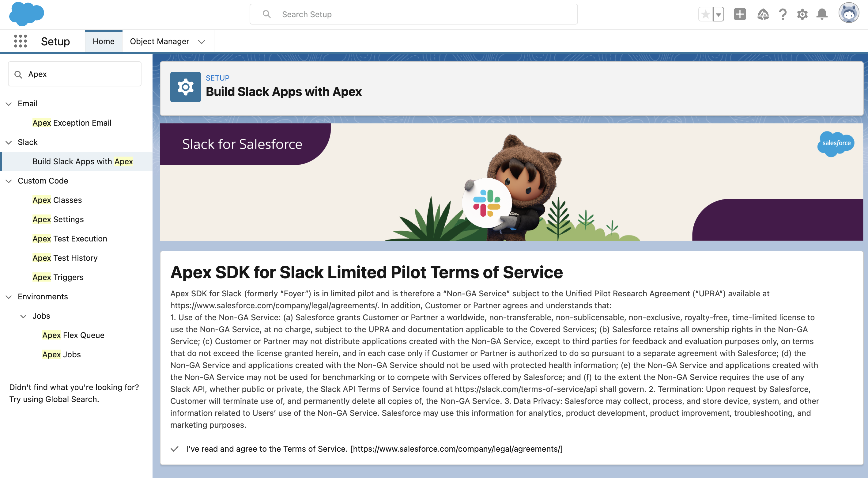Screen dimensions: 868x478
Task: Click the Search Setup magnifier icon
Action: point(266,14)
